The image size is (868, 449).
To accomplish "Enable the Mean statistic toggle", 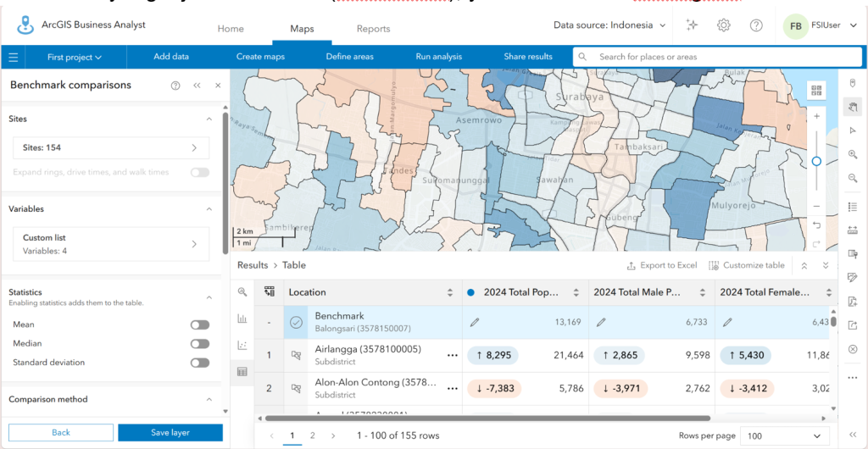I will click(x=200, y=324).
